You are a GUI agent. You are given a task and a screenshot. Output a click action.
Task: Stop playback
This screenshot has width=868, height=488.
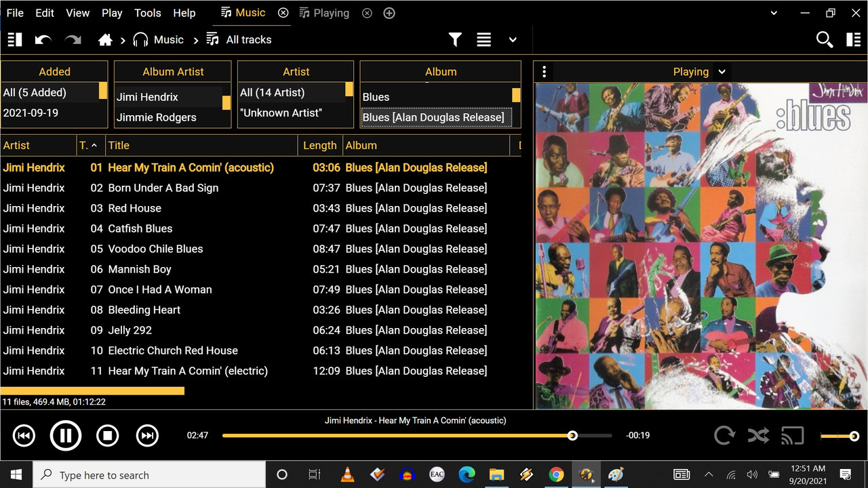click(107, 436)
